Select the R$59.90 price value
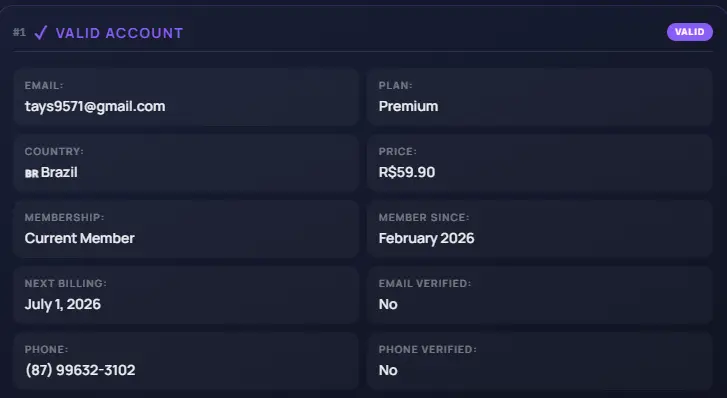This screenshot has width=727, height=398. pyautogui.click(x=407, y=172)
